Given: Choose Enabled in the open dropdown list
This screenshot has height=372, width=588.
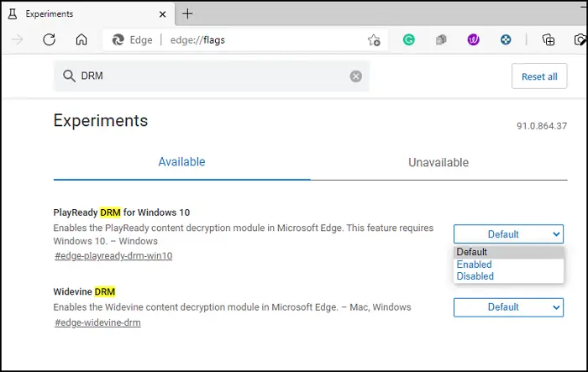Looking at the screenshot, I should pyautogui.click(x=508, y=265).
